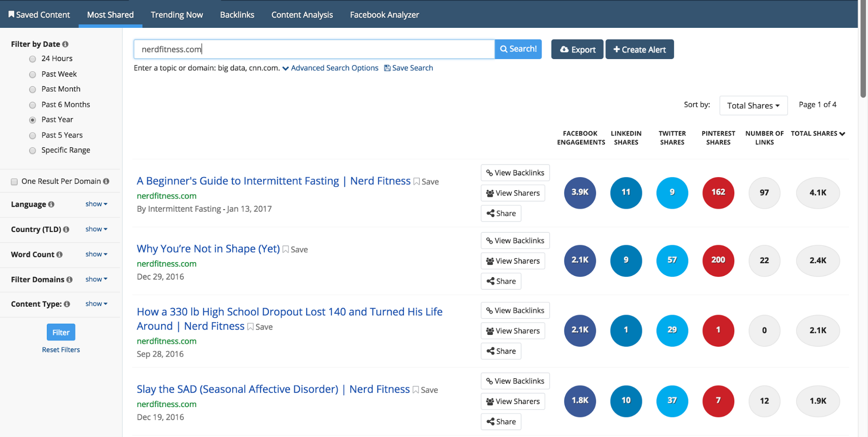Screen dimensions: 868x437
Task: Select the Past Month date filter
Action: 33,89
